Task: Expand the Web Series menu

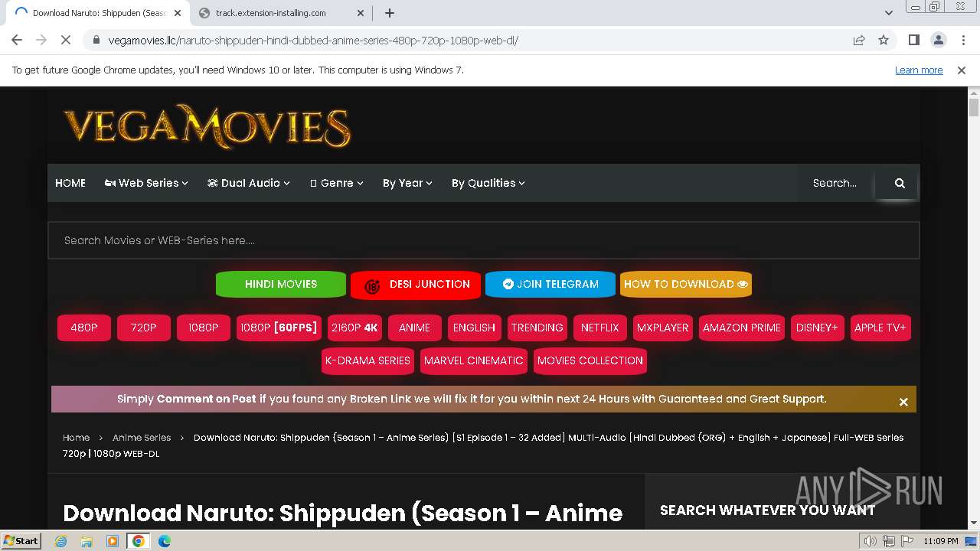Action: (146, 183)
